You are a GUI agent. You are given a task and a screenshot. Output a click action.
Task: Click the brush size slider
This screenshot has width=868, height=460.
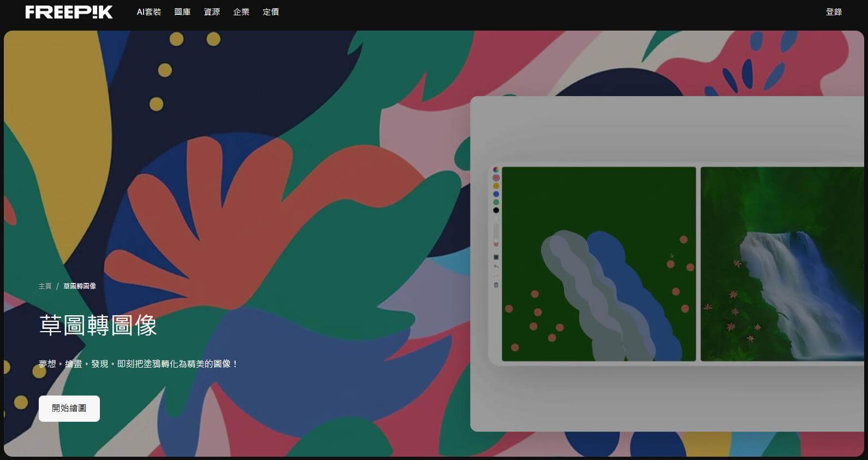pos(496,235)
